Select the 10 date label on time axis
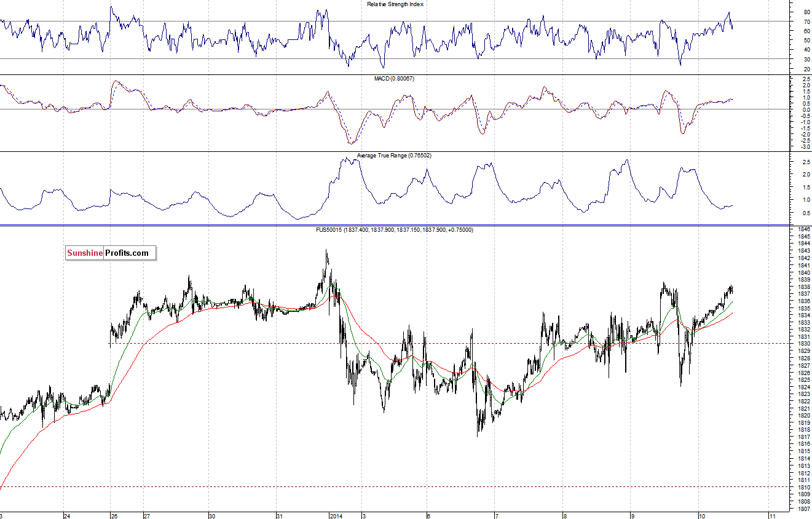This screenshot has height=519, width=812. tap(702, 516)
